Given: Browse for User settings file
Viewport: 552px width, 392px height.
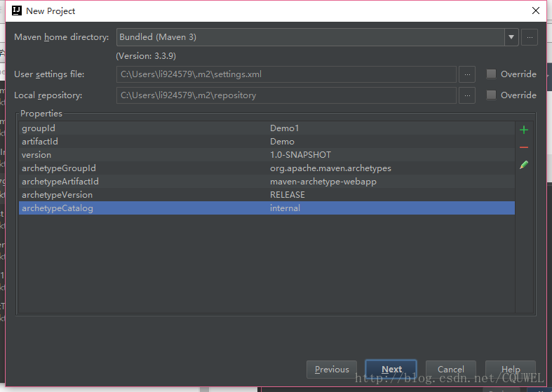Looking at the screenshot, I should [467, 74].
